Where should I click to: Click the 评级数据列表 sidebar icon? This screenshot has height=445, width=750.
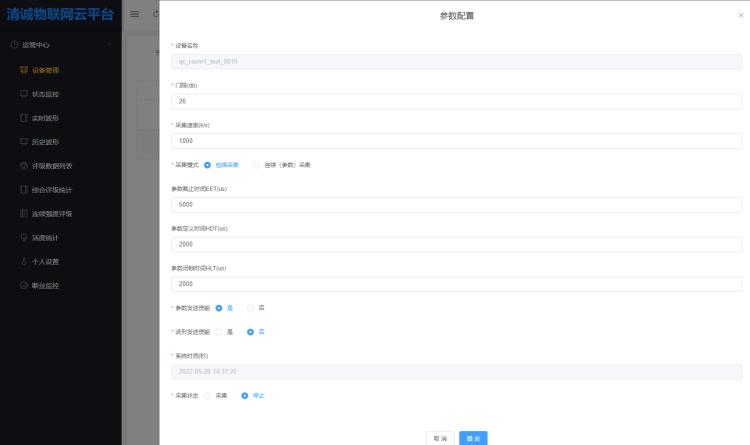[x=24, y=166]
